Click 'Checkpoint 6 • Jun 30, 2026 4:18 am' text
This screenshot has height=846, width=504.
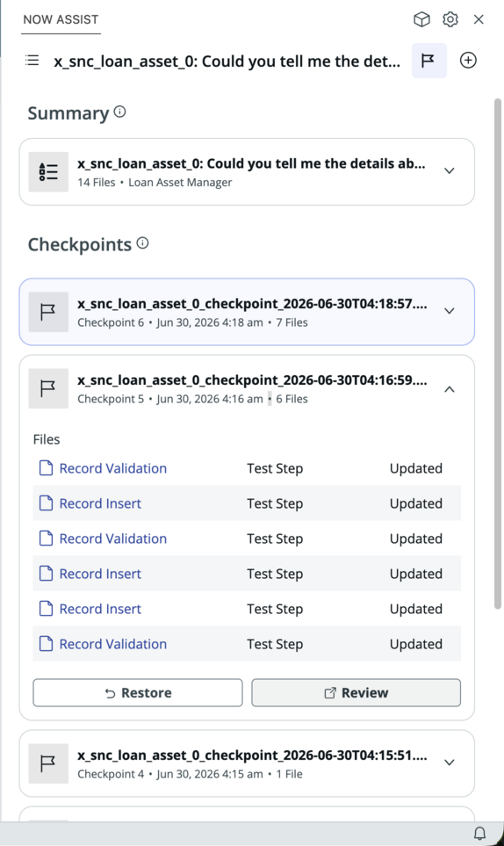[x=170, y=322]
